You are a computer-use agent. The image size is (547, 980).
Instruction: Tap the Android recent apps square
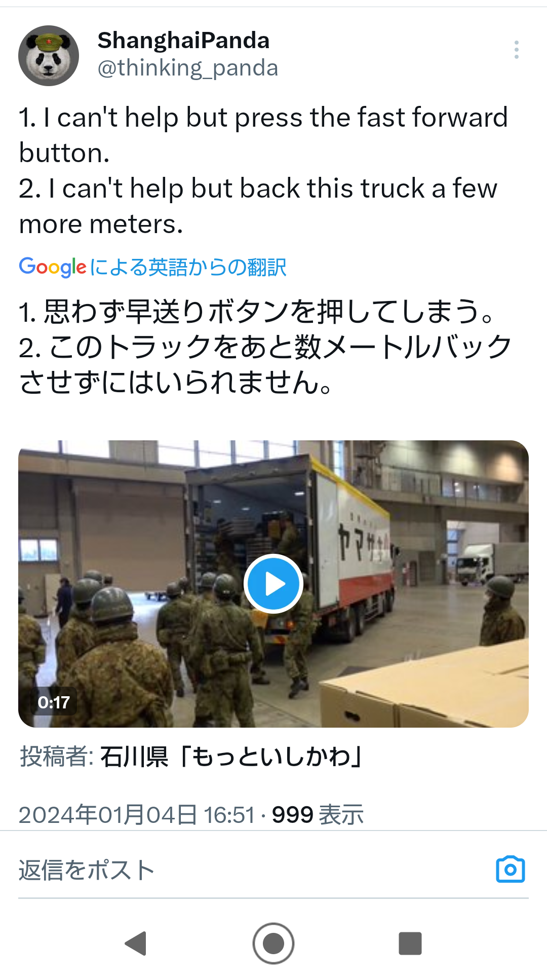click(x=410, y=944)
